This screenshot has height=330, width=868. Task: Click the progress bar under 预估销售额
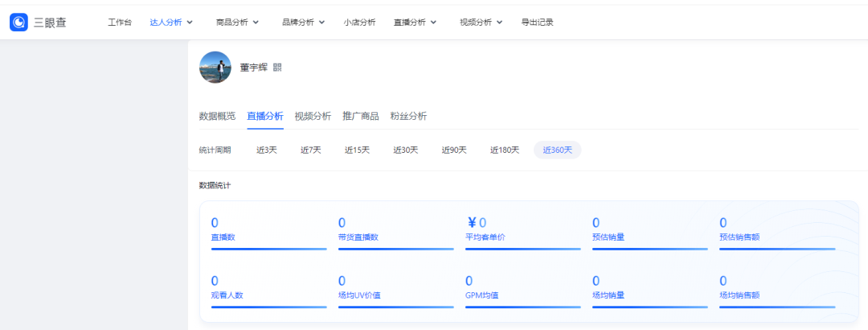777,249
